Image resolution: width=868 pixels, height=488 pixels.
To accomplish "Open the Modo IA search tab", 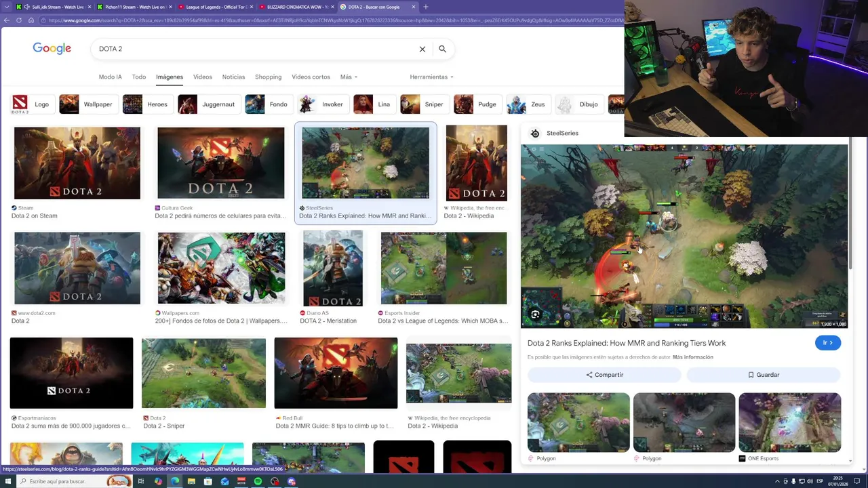I will coord(111,77).
